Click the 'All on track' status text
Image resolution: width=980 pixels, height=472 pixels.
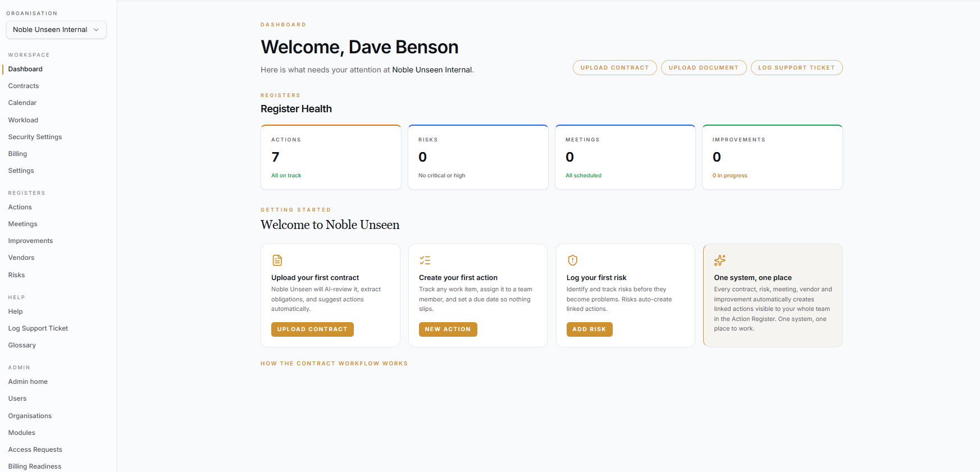pyautogui.click(x=286, y=176)
